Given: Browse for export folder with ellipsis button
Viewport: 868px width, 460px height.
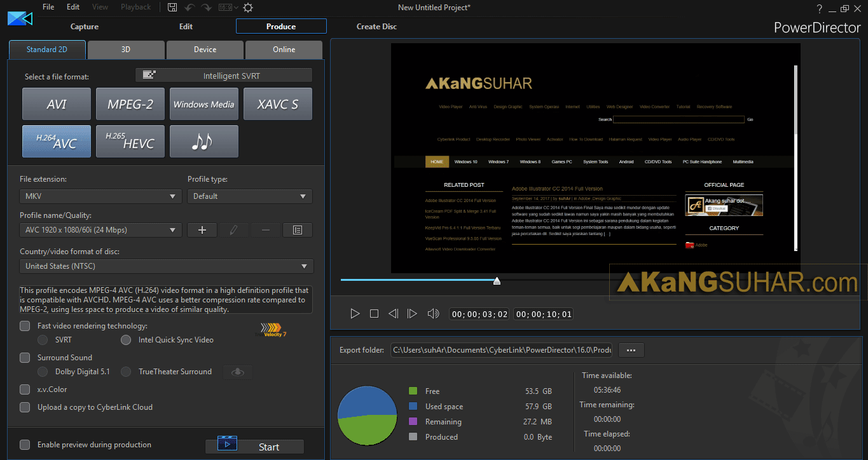Looking at the screenshot, I should point(631,350).
